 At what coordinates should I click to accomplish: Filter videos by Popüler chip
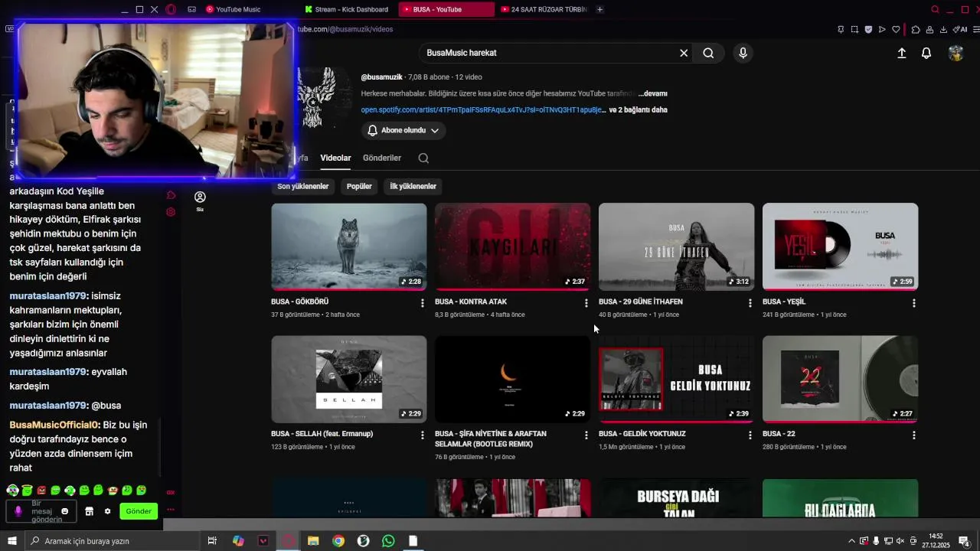[359, 186]
